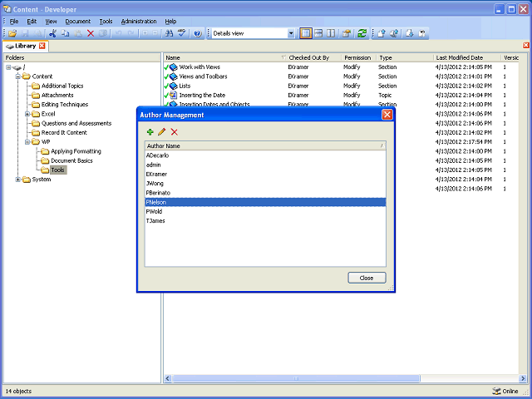Select the Document Basics folder

click(71, 160)
